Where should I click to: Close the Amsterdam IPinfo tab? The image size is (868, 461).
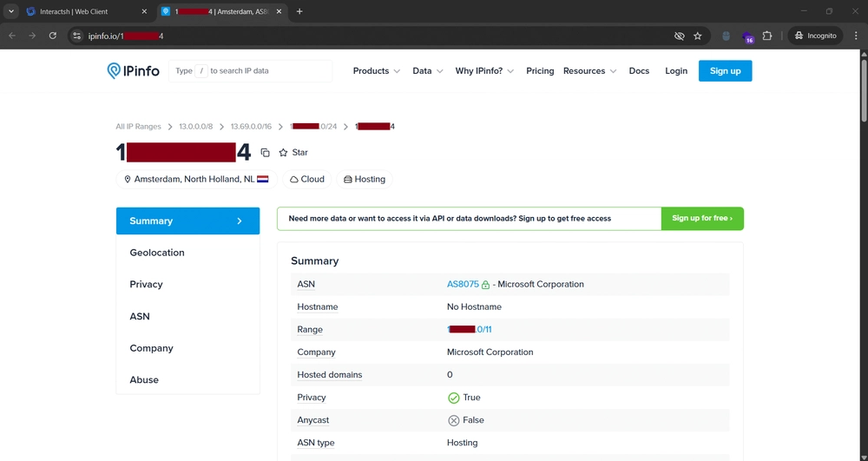pyautogui.click(x=279, y=11)
